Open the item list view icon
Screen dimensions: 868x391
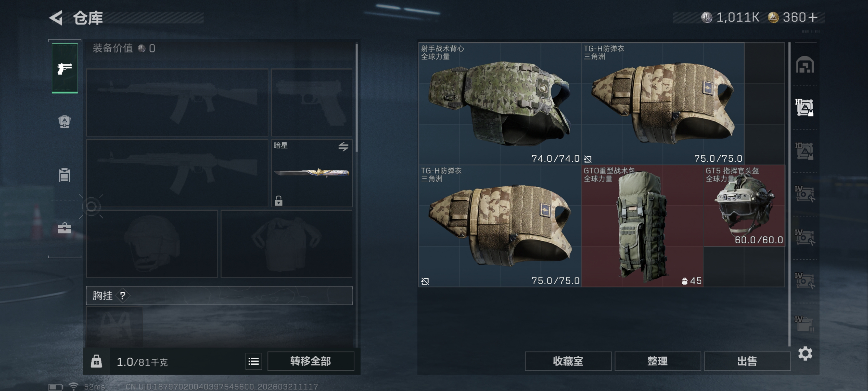[x=253, y=362]
